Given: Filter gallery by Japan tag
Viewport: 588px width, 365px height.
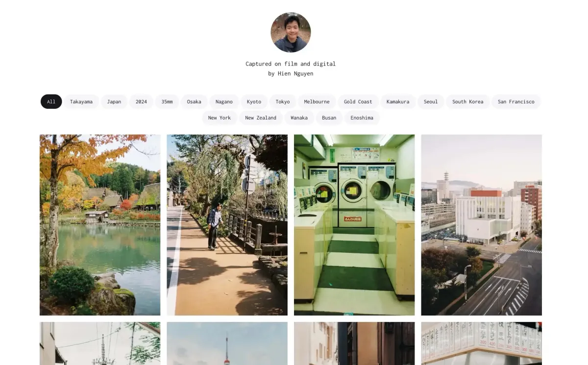Looking at the screenshot, I should click(114, 101).
